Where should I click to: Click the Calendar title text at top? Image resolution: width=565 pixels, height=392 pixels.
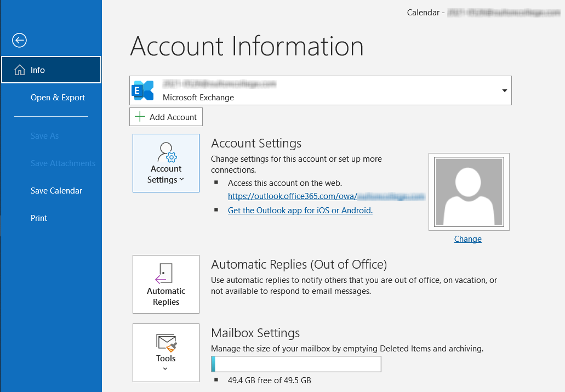pyautogui.click(x=423, y=13)
